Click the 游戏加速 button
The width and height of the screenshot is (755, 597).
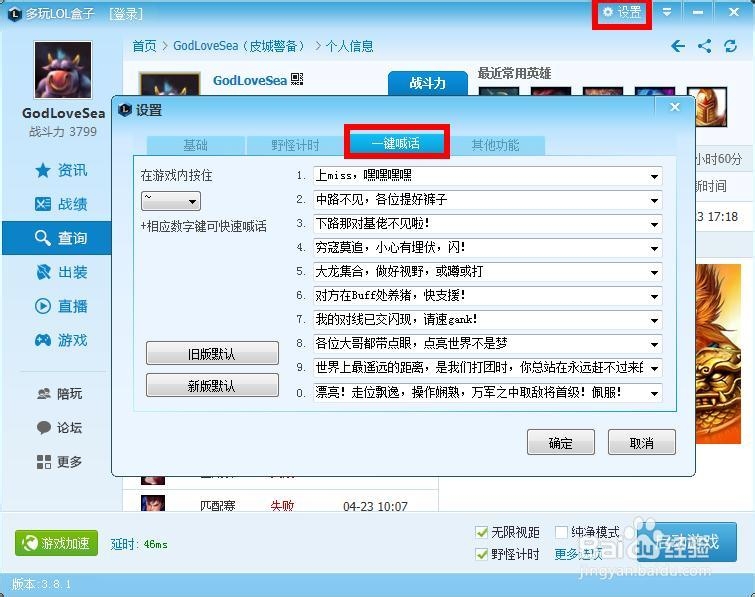tap(56, 543)
